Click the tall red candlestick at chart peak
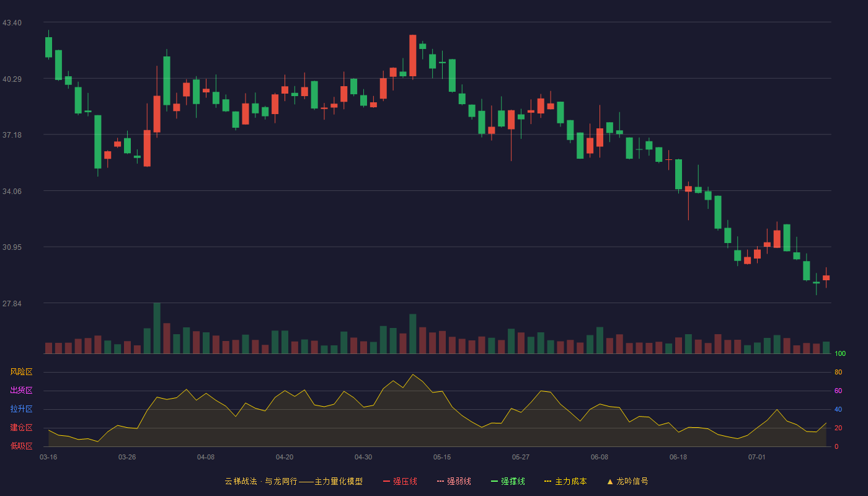The height and width of the screenshot is (496, 868). pos(413,56)
